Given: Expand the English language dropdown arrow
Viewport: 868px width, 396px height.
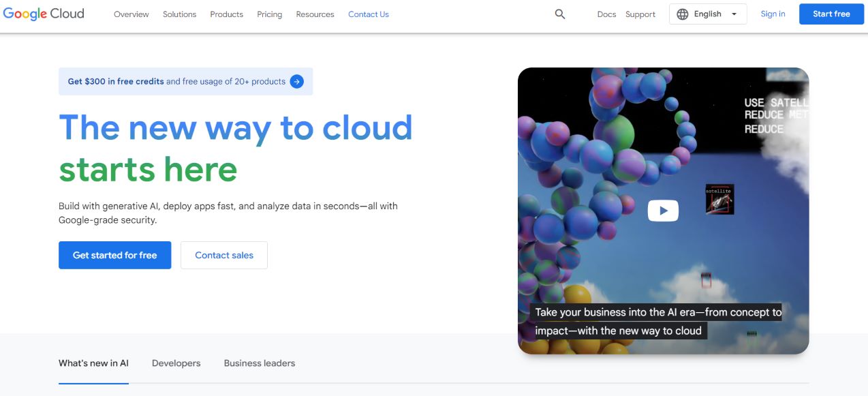Looking at the screenshot, I should click(x=734, y=14).
